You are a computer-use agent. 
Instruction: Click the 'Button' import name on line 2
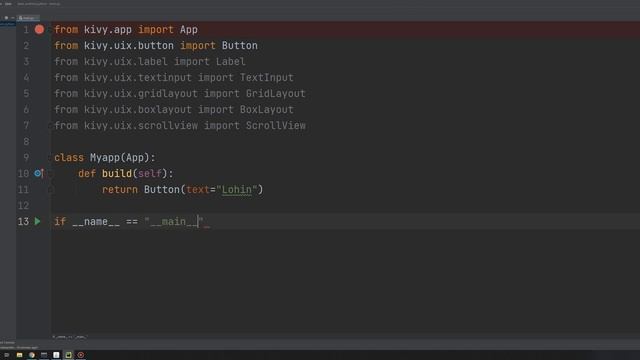[x=240, y=46]
